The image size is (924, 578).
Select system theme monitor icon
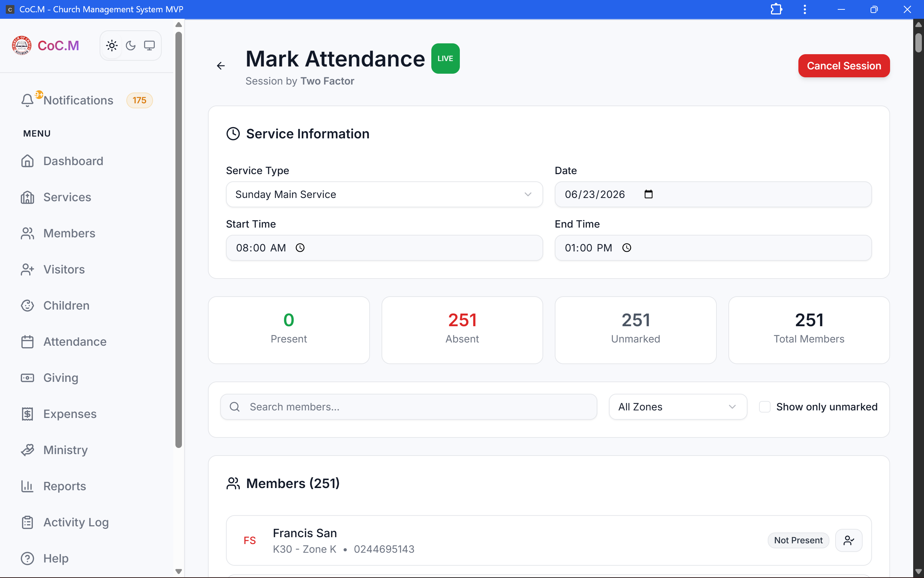[x=149, y=46]
